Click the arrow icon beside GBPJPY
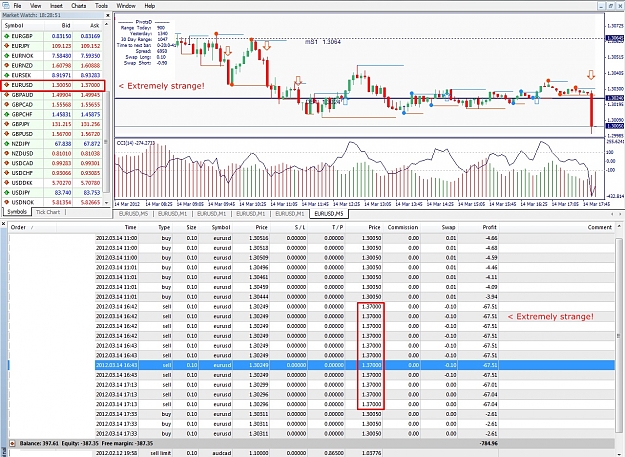This screenshot has width=625, height=457. click(x=6, y=124)
